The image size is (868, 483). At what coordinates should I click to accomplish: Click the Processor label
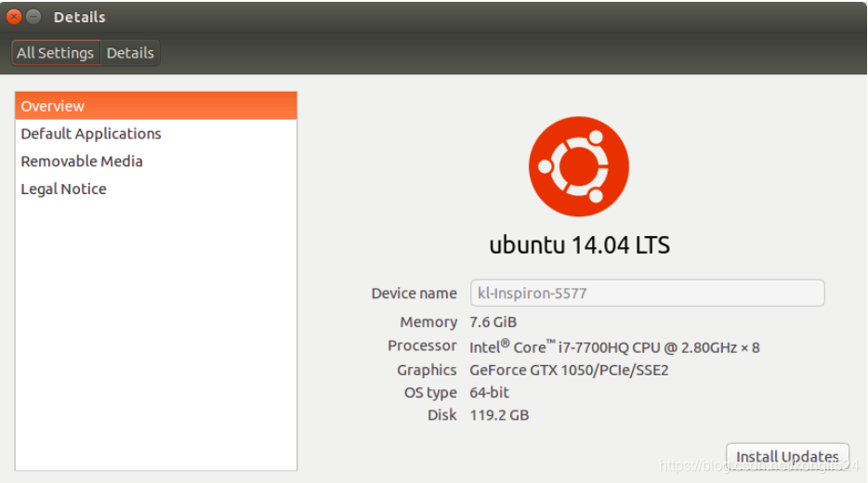[x=422, y=346]
